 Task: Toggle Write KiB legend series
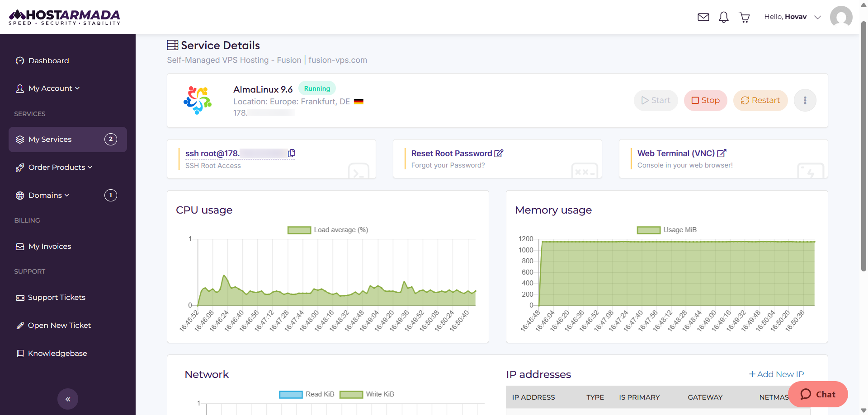pos(367,394)
